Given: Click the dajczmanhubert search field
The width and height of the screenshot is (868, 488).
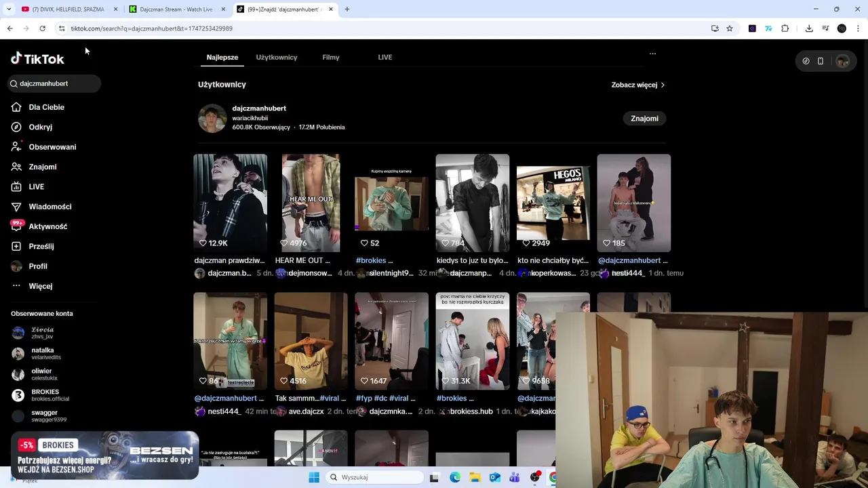Looking at the screenshot, I should (54, 83).
